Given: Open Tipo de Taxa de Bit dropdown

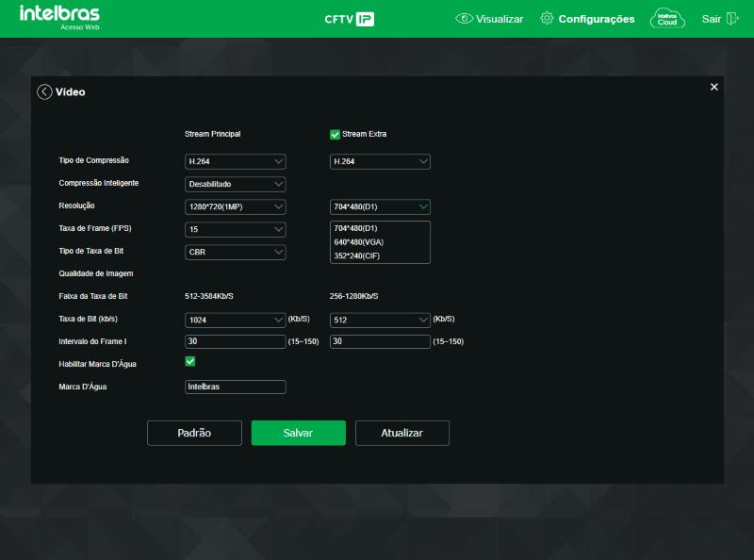Looking at the screenshot, I should pos(235,252).
